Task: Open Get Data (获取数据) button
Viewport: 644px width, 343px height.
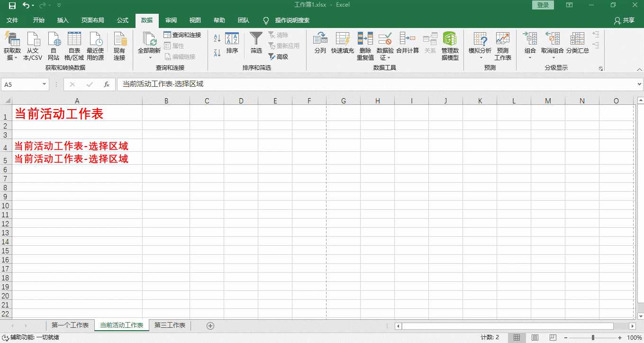Action: tap(12, 46)
